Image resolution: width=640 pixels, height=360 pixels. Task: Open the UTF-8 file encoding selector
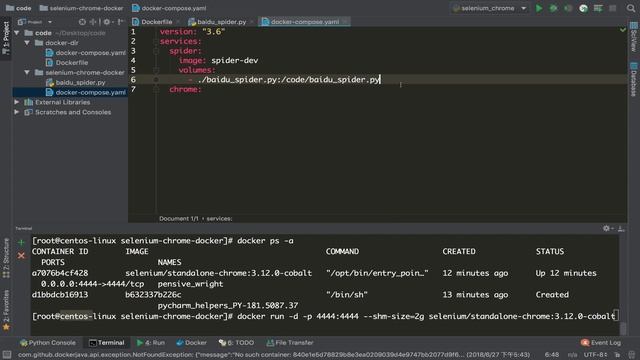pyautogui.click(x=595, y=355)
